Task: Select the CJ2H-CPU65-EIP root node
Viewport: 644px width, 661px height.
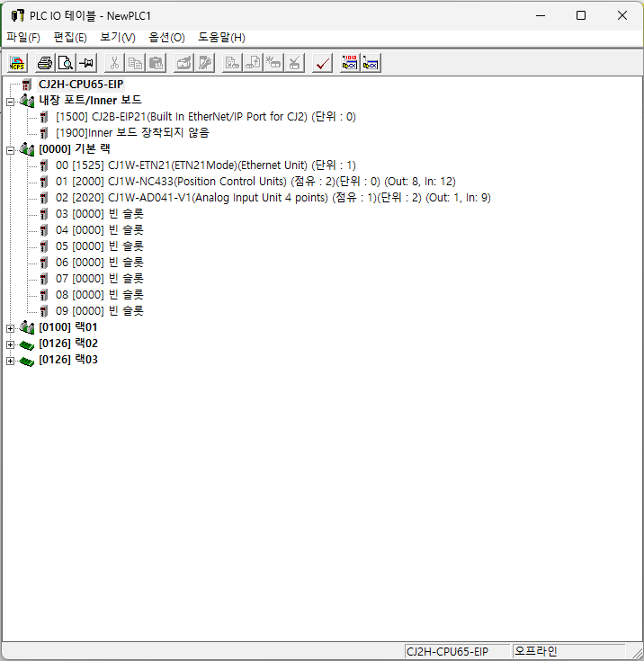Action: (81, 85)
